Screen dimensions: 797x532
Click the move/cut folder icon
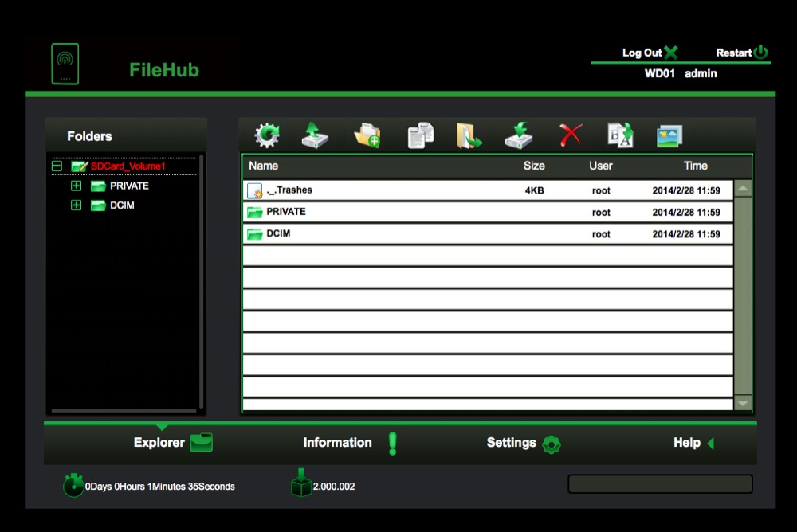pyautogui.click(x=469, y=135)
